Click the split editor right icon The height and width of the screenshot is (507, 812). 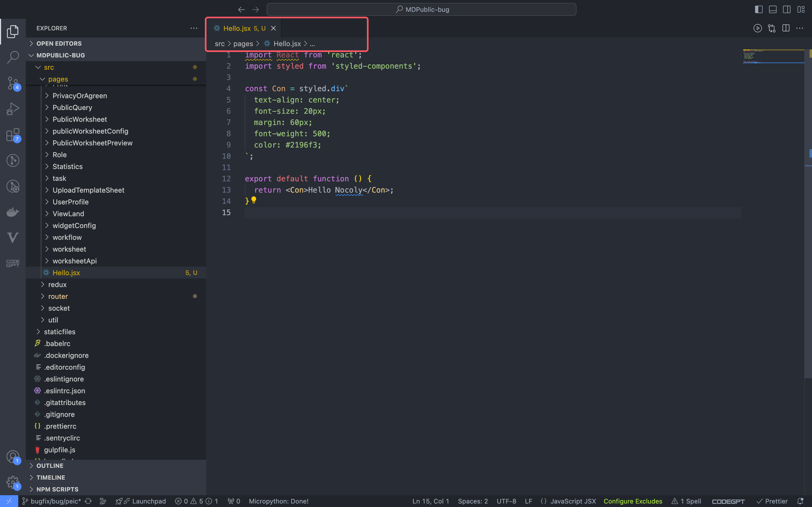785,28
